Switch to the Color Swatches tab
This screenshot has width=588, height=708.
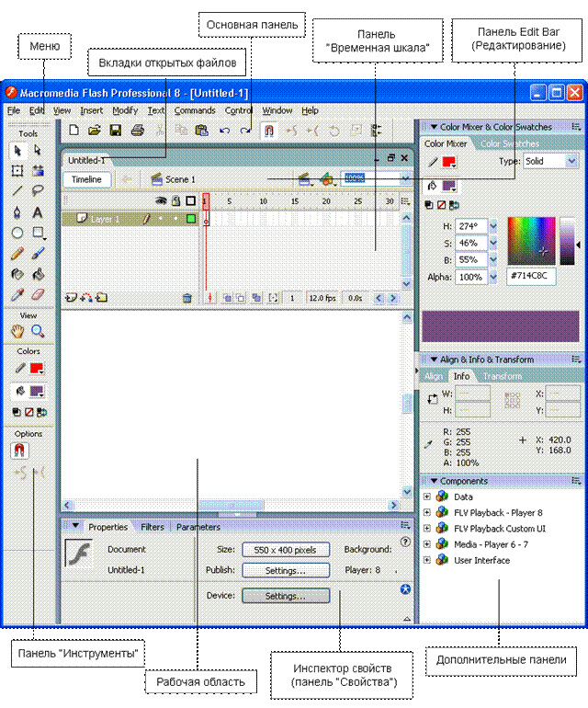coord(510,143)
